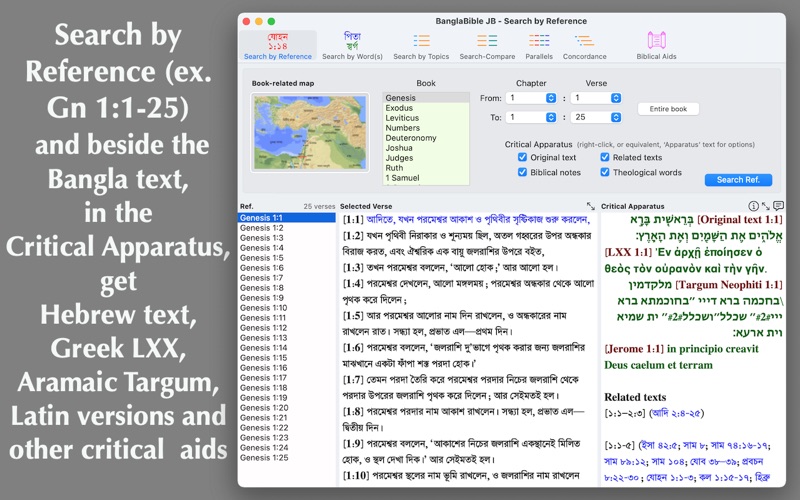This screenshot has height=500, width=800.
Task: Select Joshua in the Book list
Action: [426, 147]
